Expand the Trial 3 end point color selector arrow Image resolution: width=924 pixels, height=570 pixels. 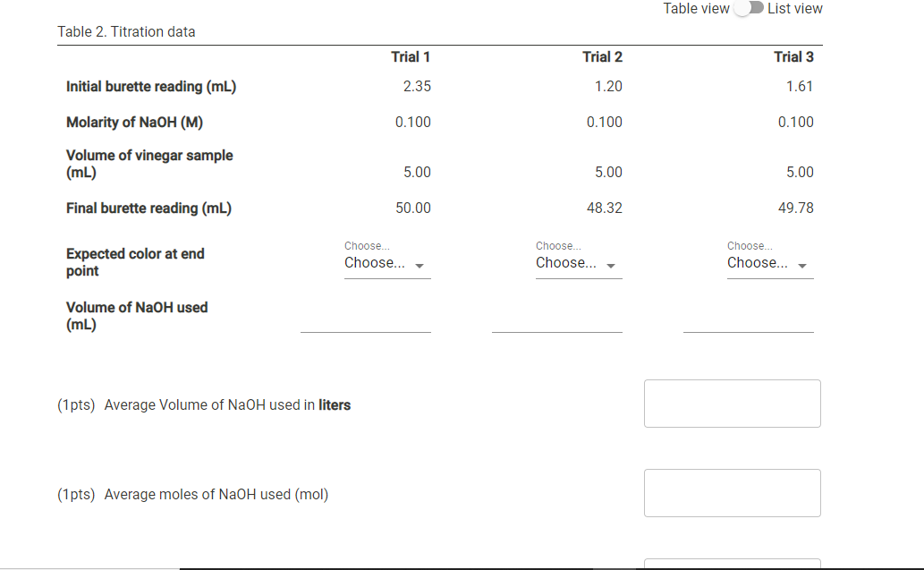(801, 265)
